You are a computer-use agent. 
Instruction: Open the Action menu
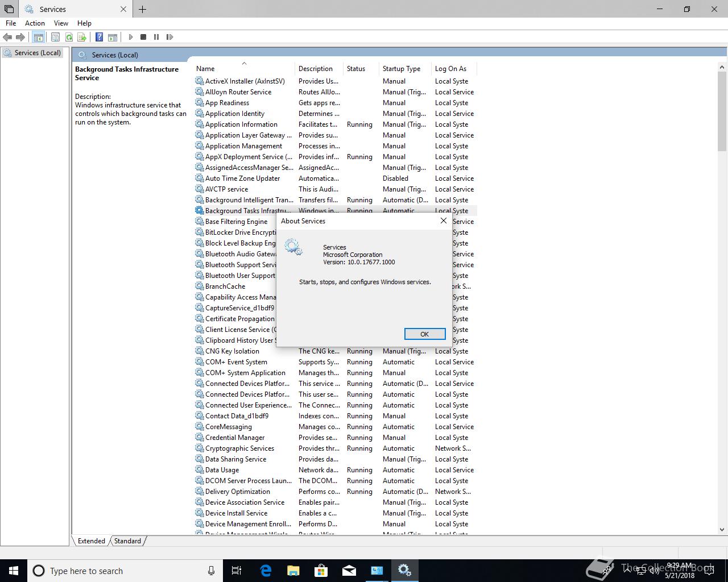[x=35, y=23]
